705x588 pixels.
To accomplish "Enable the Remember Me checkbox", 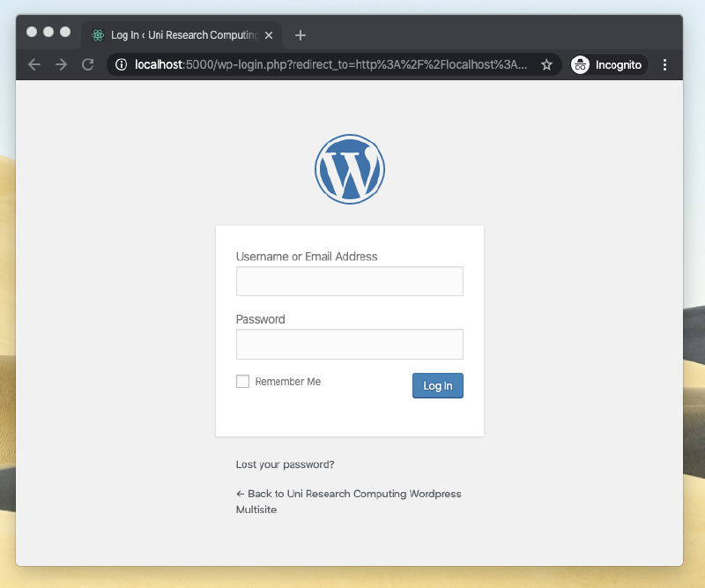I will (x=242, y=381).
